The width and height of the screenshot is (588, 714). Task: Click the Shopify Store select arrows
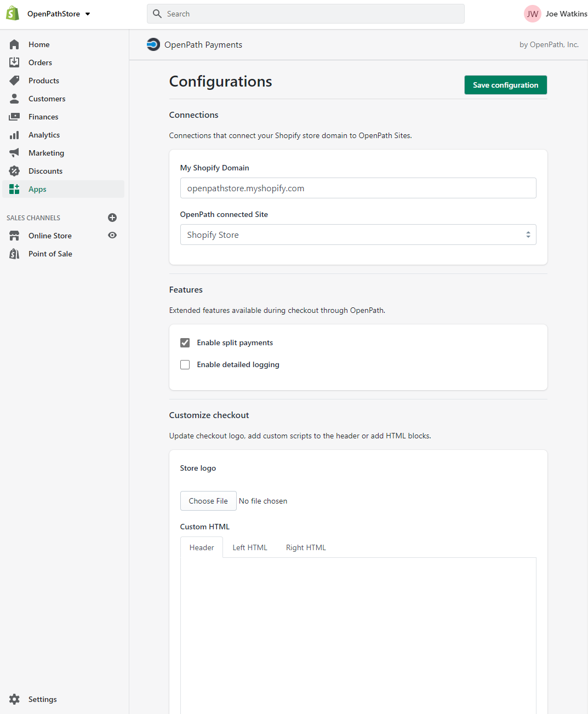(528, 235)
